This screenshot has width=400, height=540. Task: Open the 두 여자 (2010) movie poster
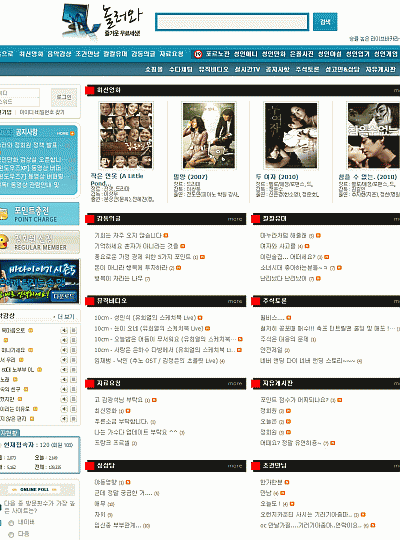click(x=291, y=135)
